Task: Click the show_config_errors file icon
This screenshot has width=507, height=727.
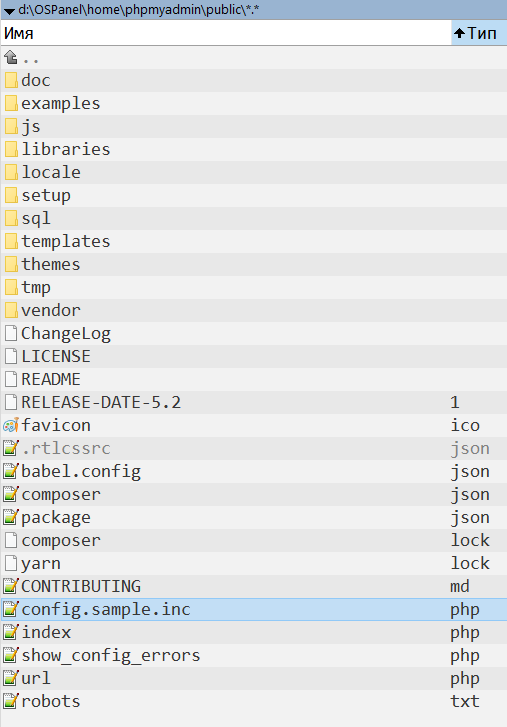Action: pos(11,655)
